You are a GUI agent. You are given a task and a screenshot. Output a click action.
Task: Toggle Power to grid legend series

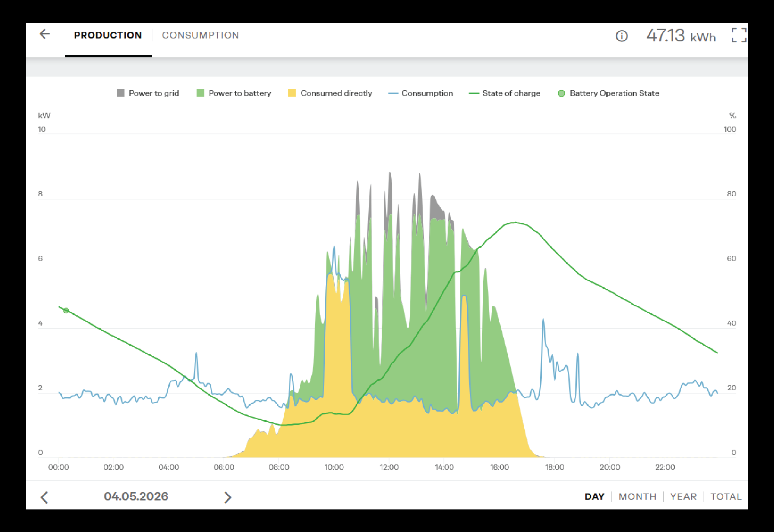click(x=148, y=93)
